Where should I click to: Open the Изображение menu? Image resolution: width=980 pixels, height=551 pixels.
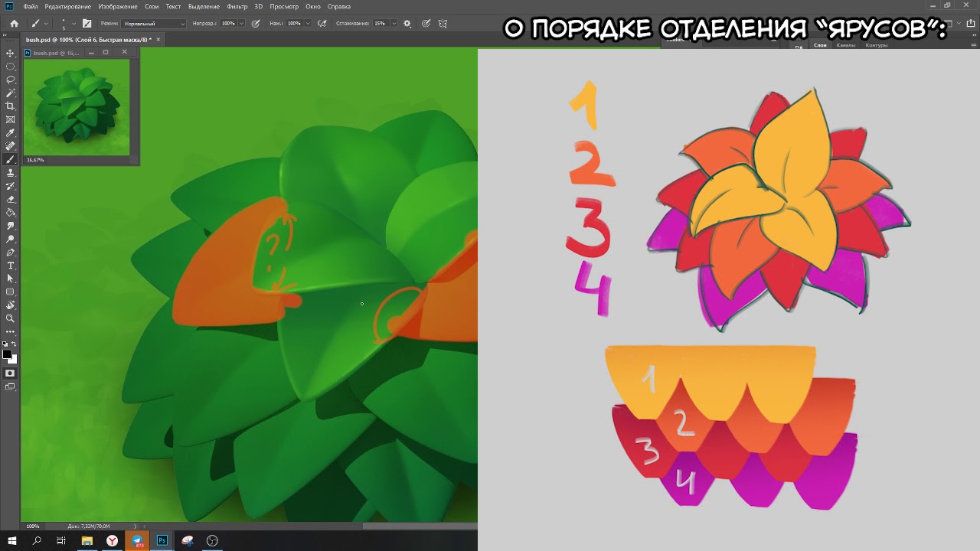(118, 6)
